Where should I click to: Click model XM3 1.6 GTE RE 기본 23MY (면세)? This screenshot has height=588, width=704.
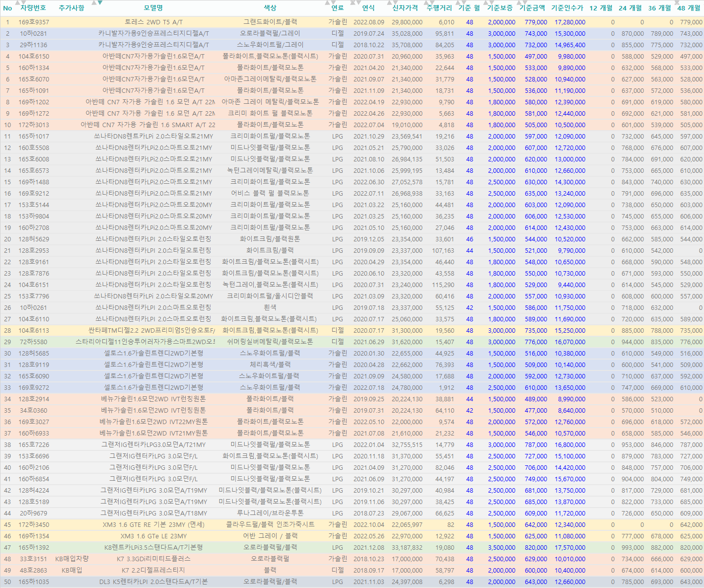tap(153, 525)
